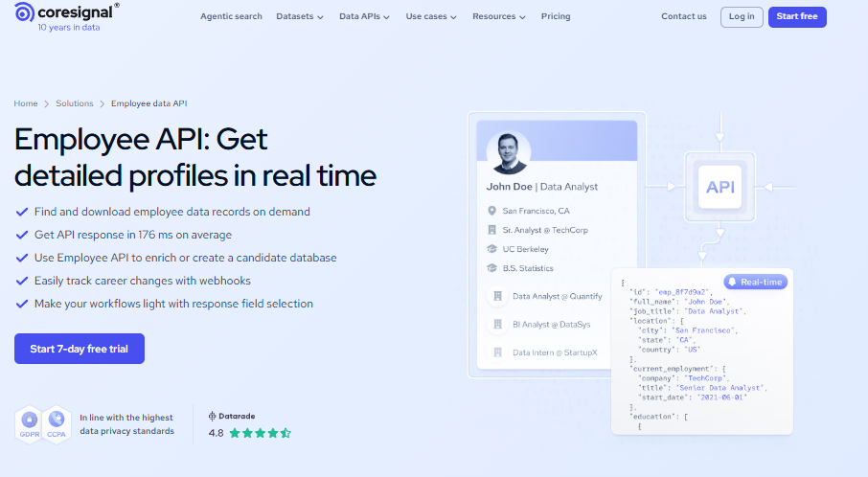Click the 4.8 star rating
868x477 pixels.
[x=249, y=433]
